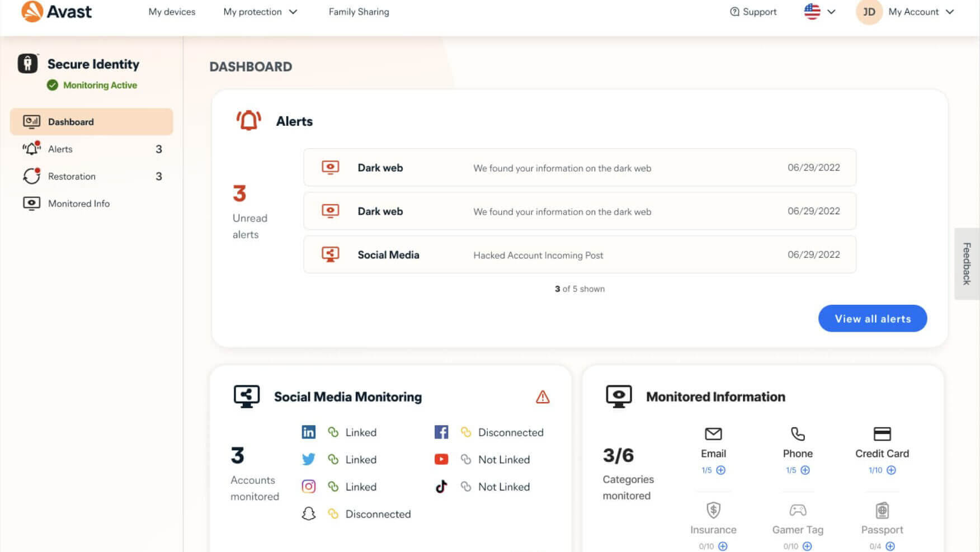Open Alerts in the sidebar
The image size is (980, 552).
(x=92, y=149)
